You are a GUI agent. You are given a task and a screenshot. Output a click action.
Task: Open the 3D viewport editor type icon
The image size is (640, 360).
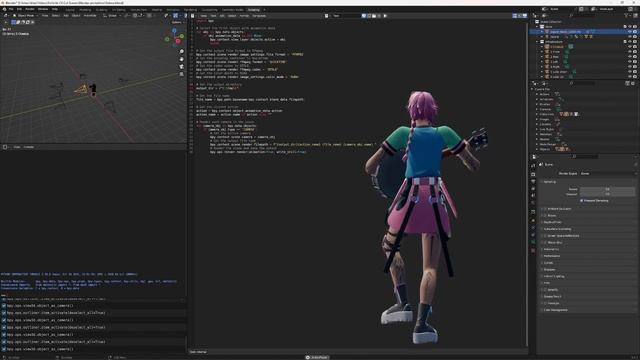6,16
